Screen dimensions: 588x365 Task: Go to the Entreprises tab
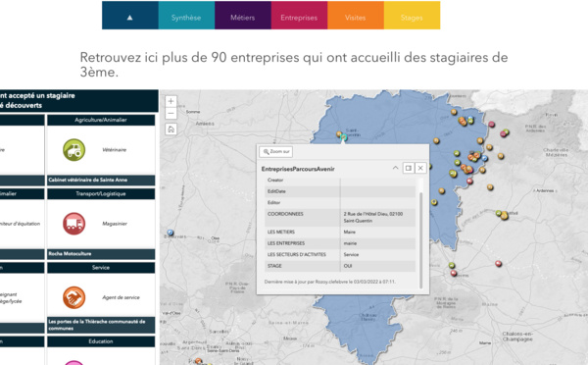299,15
